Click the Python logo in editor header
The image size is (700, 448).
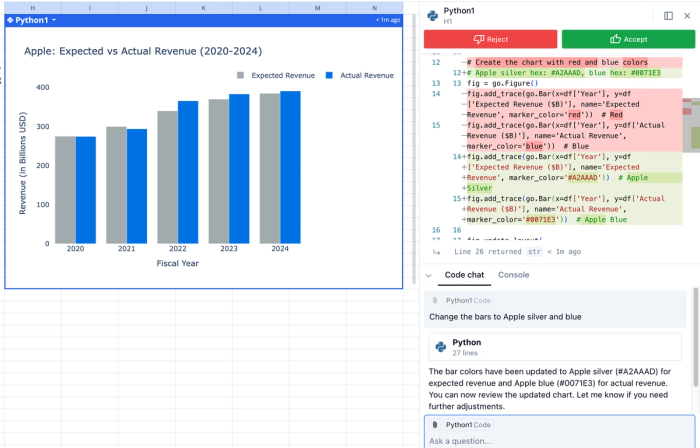432,16
